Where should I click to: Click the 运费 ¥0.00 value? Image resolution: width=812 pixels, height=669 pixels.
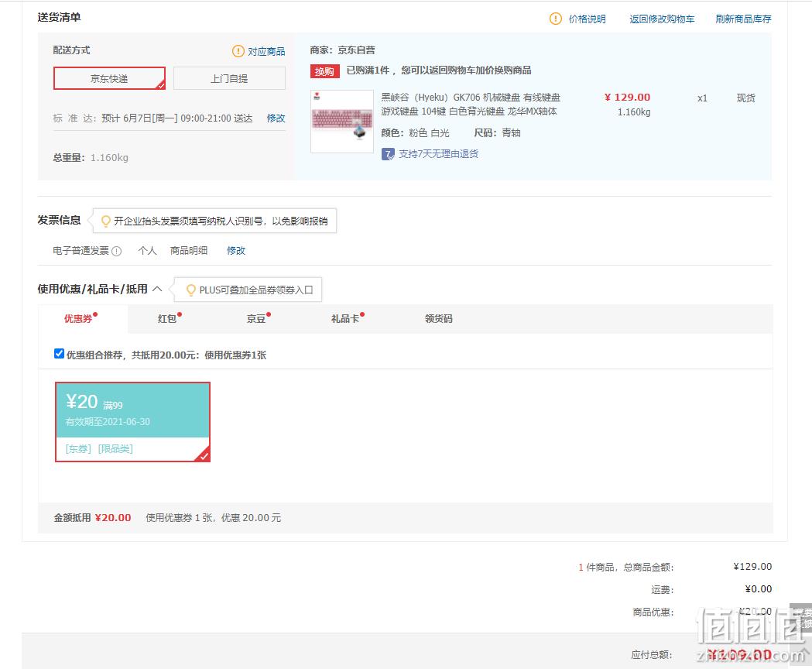coord(758,589)
